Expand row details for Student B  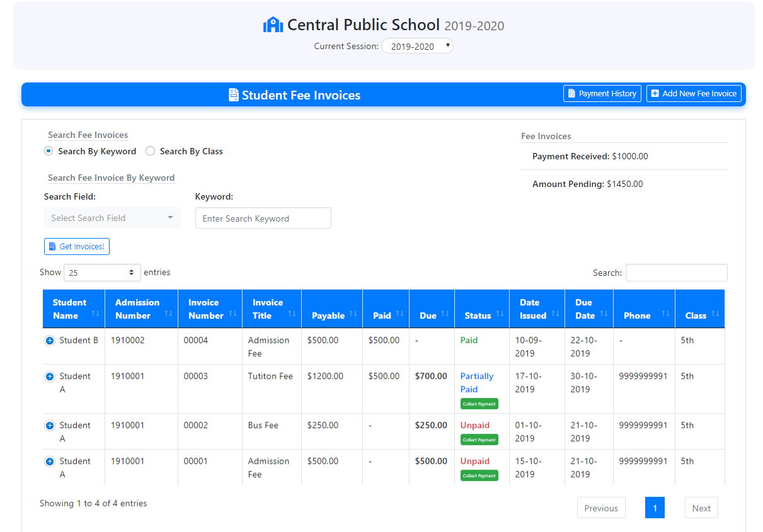tap(50, 341)
